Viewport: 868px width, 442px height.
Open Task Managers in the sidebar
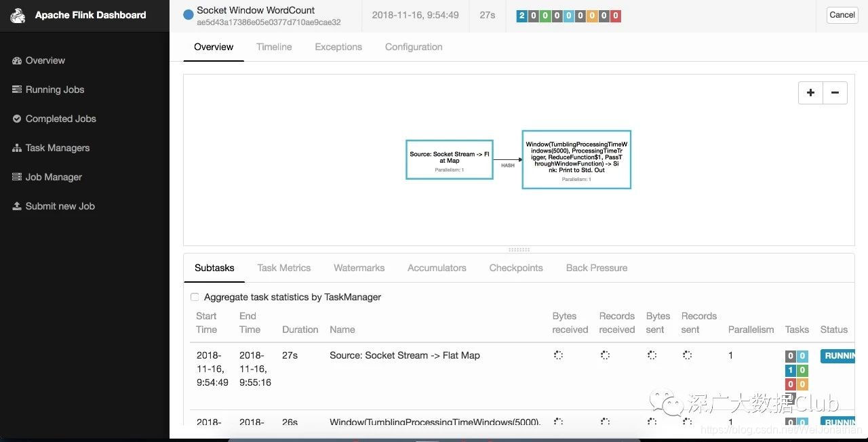(x=51, y=148)
